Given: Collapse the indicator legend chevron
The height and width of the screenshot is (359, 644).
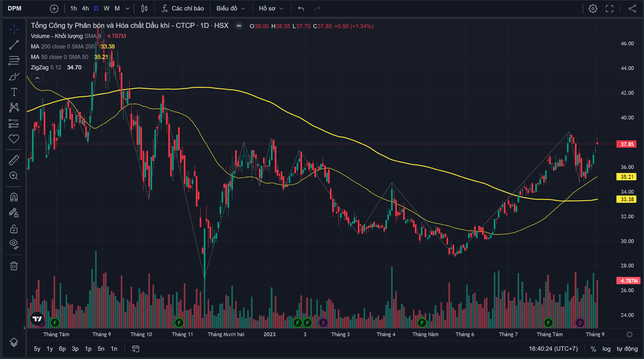Looking at the screenshot, I should [37, 78].
